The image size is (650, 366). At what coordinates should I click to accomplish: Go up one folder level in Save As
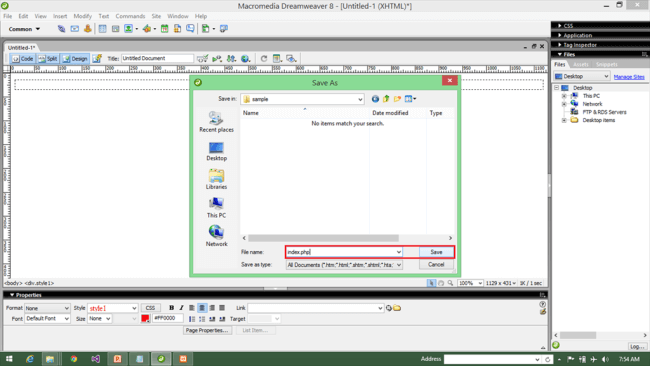pyautogui.click(x=386, y=99)
